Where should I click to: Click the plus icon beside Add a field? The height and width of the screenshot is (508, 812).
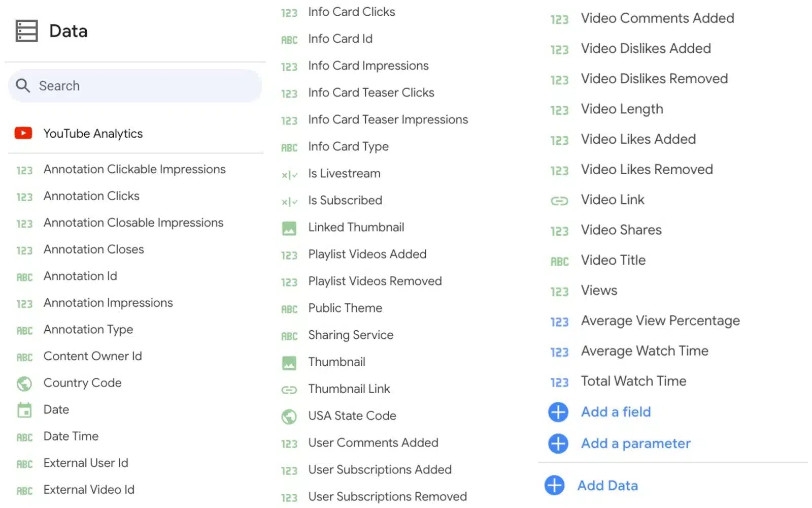click(x=558, y=412)
